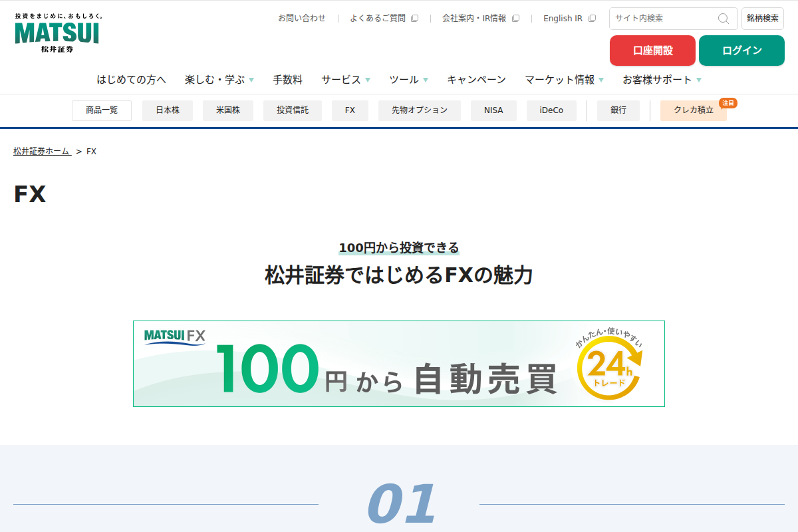Click the 注目 badge on クレカ積立
Viewport: 798px width, 532px height.
728,102
